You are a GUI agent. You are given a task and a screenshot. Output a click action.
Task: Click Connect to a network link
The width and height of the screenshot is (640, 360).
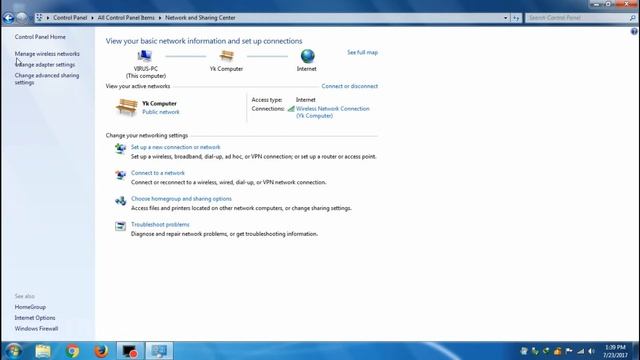158,173
